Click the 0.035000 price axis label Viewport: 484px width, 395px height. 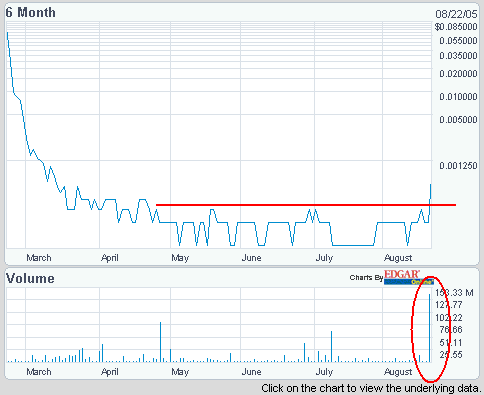pos(458,56)
